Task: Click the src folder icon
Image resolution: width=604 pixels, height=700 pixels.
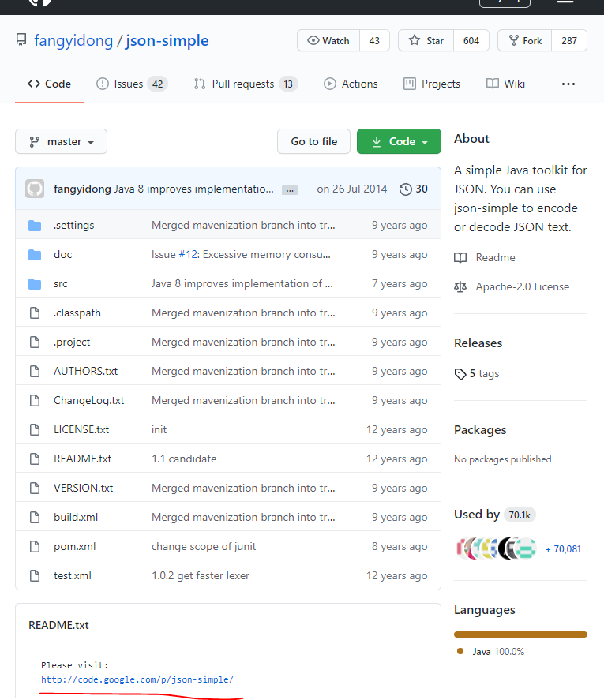Action: [35, 284]
